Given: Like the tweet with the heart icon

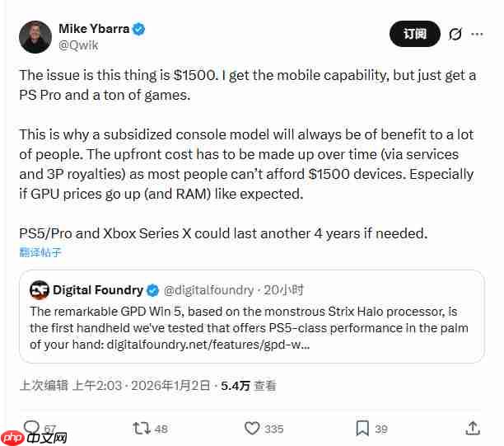Looking at the screenshot, I should (x=253, y=428).
